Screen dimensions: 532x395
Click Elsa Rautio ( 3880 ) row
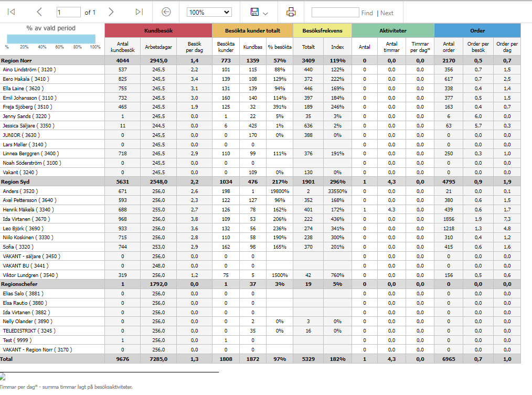click(260, 303)
